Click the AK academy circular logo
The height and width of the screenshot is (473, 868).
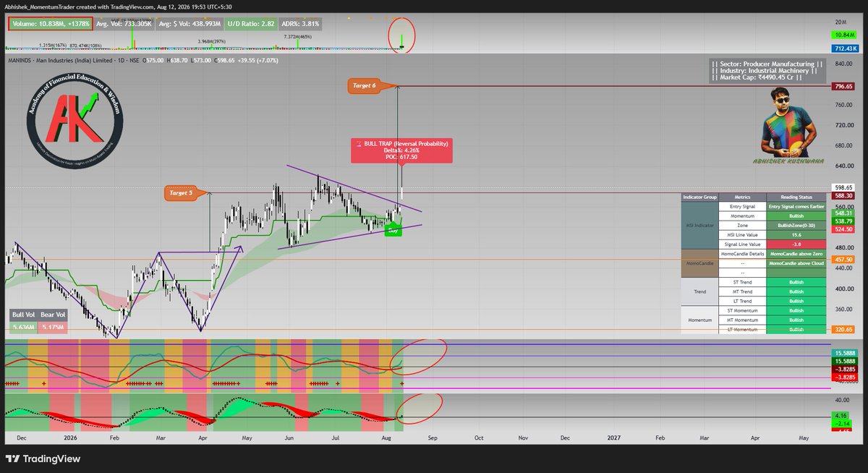pos(75,119)
